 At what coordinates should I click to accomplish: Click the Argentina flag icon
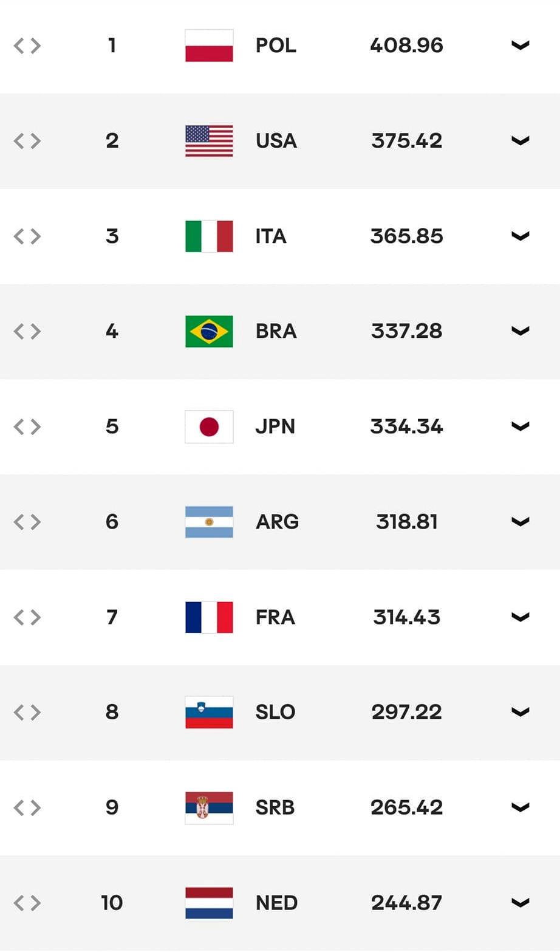(x=209, y=522)
